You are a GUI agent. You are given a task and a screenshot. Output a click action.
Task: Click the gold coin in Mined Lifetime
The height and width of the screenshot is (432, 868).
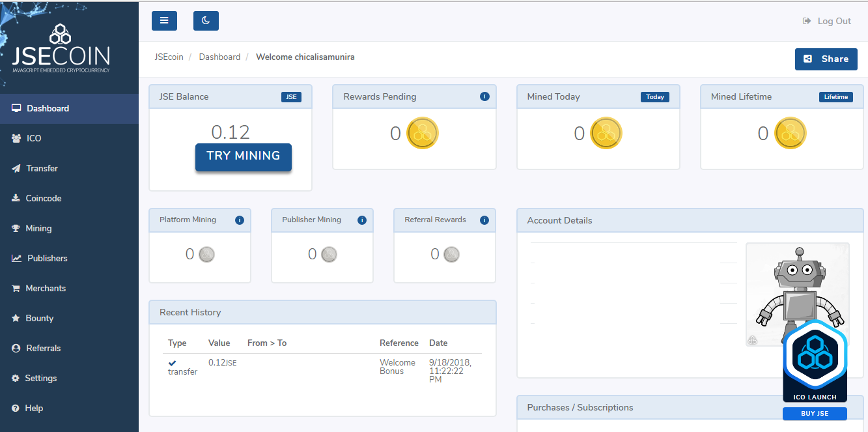coord(791,134)
